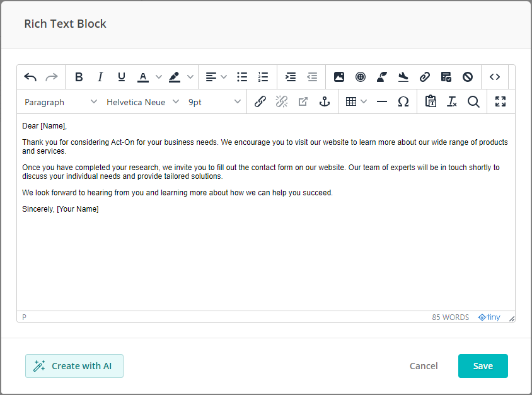Viewport: 532px width, 395px height.
Task: Click the Create with AI button
Action: 74,366
